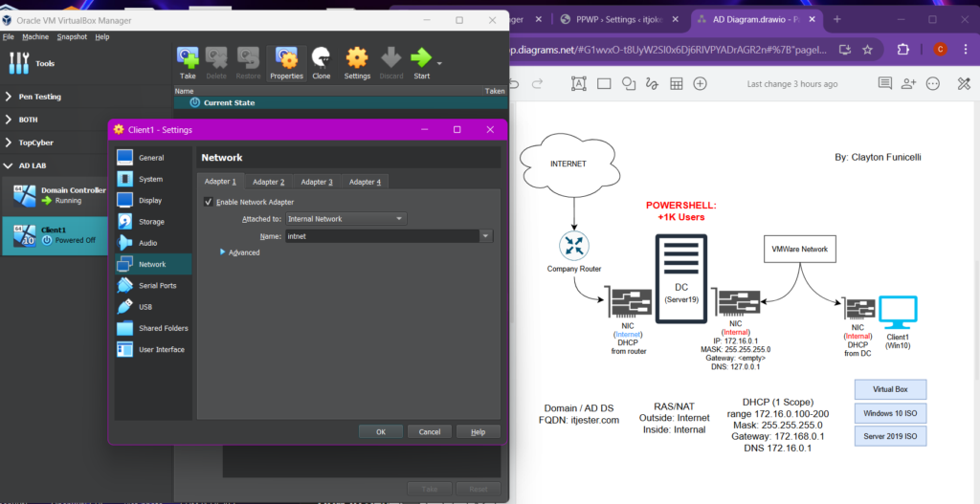Toggle the draw.io format panel icon
Image resolution: width=980 pixels, height=504 pixels.
(964, 84)
